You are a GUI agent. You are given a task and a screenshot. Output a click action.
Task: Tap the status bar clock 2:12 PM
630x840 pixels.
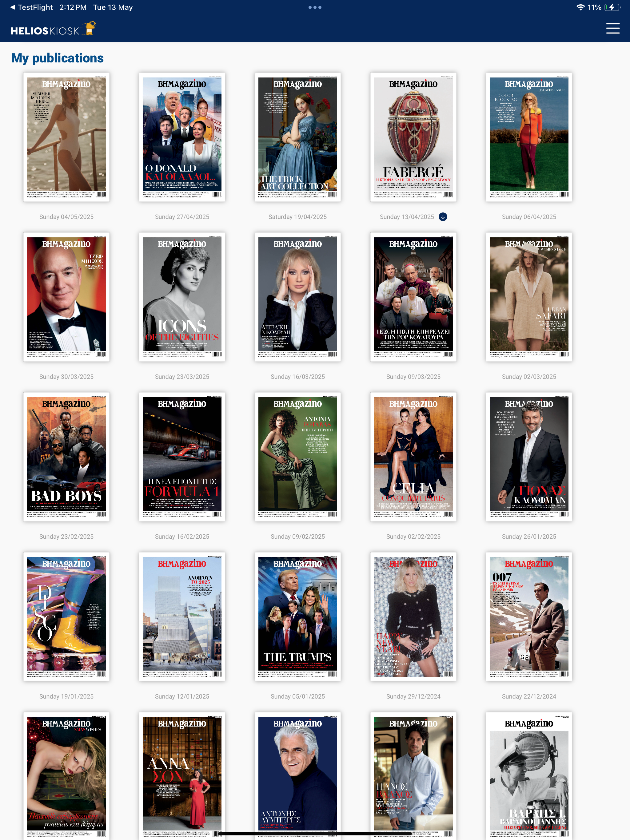pyautogui.click(x=73, y=7)
